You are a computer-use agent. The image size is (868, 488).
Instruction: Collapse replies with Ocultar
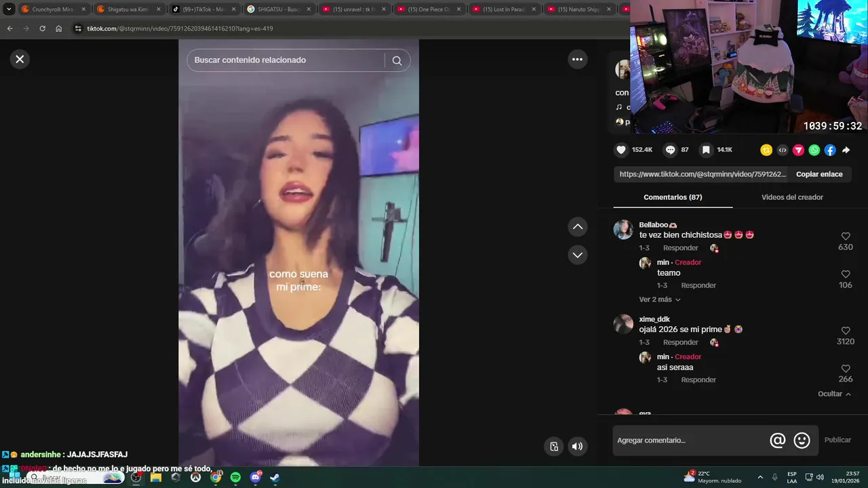[x=834, y=394]
